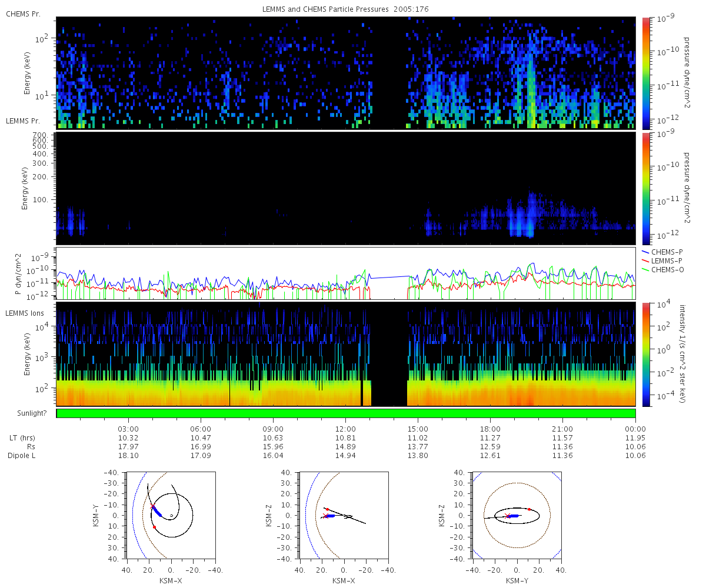Click the 03:00 time axis label
Image resolution: width=706 pixels, height=588 pixels.
(x=128, y=429)
